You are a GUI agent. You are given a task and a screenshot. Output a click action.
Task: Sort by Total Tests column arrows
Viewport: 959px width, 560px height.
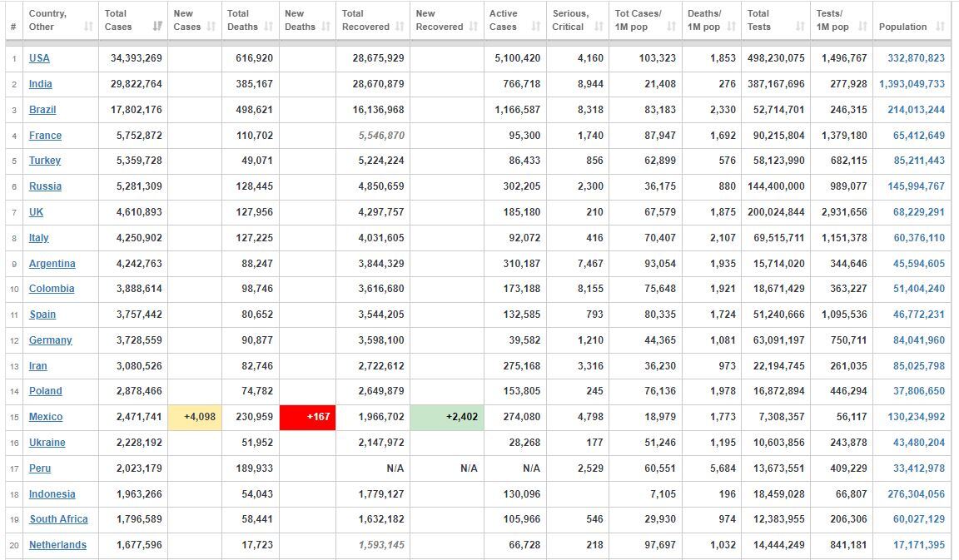pos(800,27)
